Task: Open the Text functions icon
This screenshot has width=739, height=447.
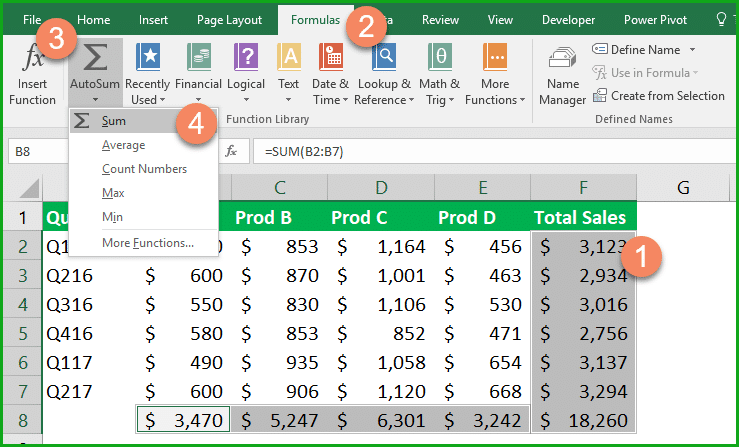Action: [288, 59]
